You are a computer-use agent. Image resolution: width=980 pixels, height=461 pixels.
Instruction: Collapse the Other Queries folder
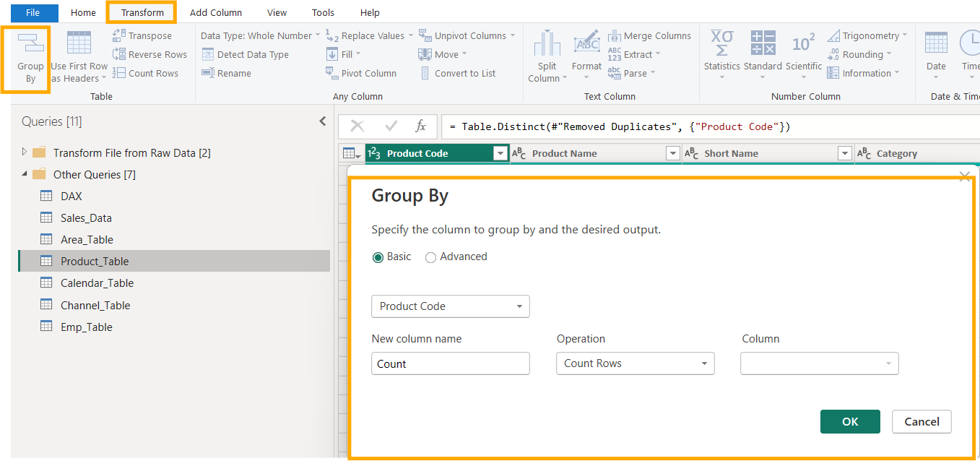click(x=24, y=174)
